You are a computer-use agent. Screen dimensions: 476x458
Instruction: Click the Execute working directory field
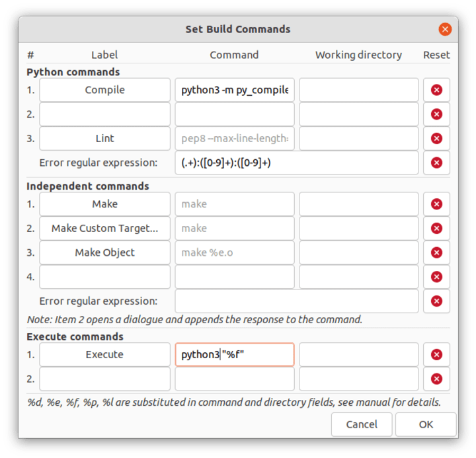coord(359,354)
